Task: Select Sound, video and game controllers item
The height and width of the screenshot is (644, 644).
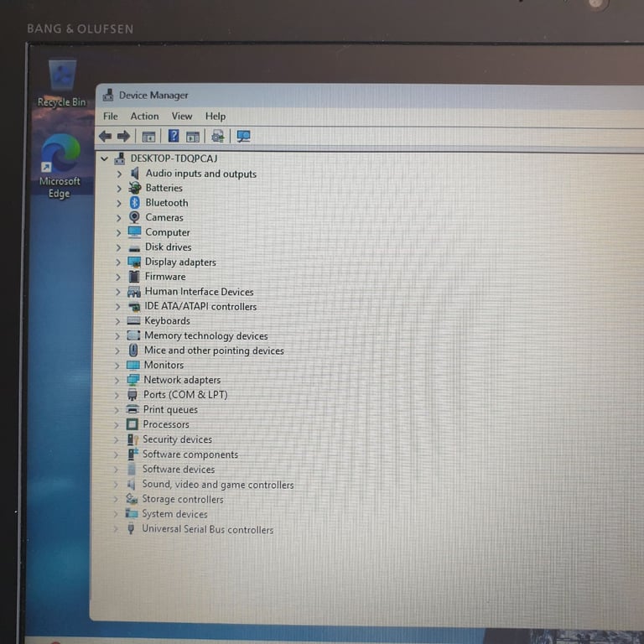Action: click(x=218, y=485)
